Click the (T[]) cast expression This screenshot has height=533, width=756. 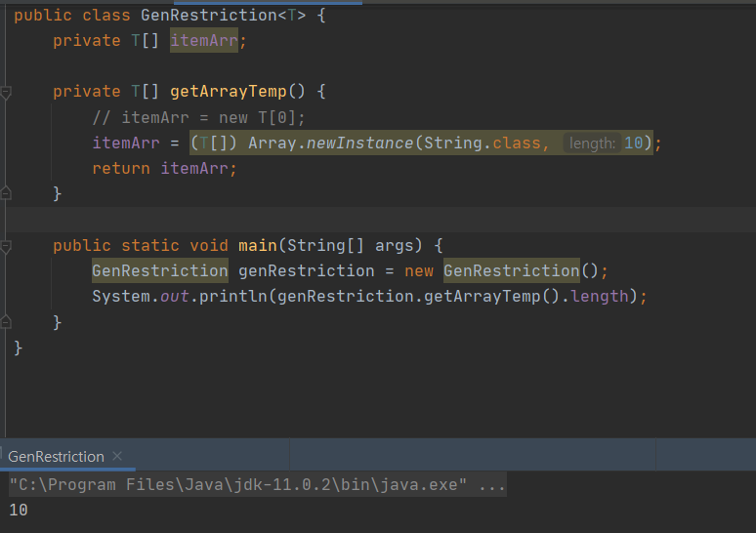214,143
